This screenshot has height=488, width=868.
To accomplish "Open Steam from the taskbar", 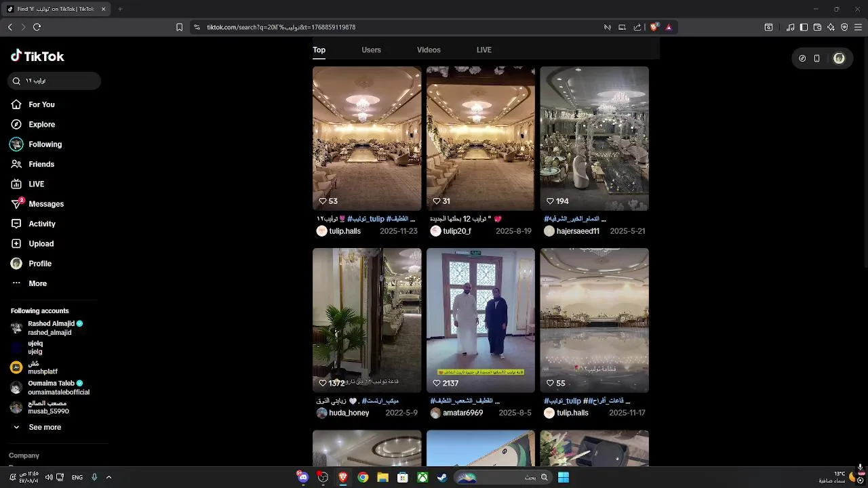I will tap(442, 477).
